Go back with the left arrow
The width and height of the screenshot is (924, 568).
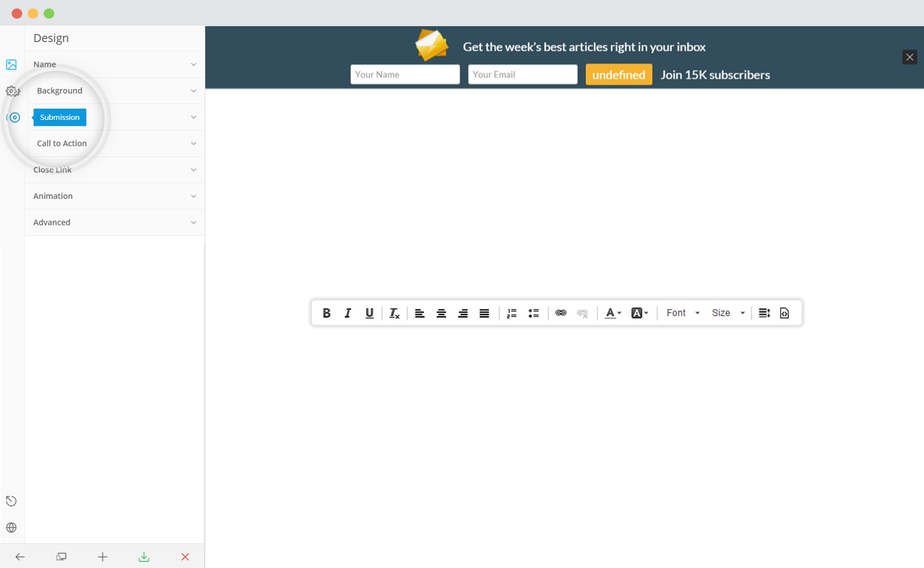[x=20, y=557]
